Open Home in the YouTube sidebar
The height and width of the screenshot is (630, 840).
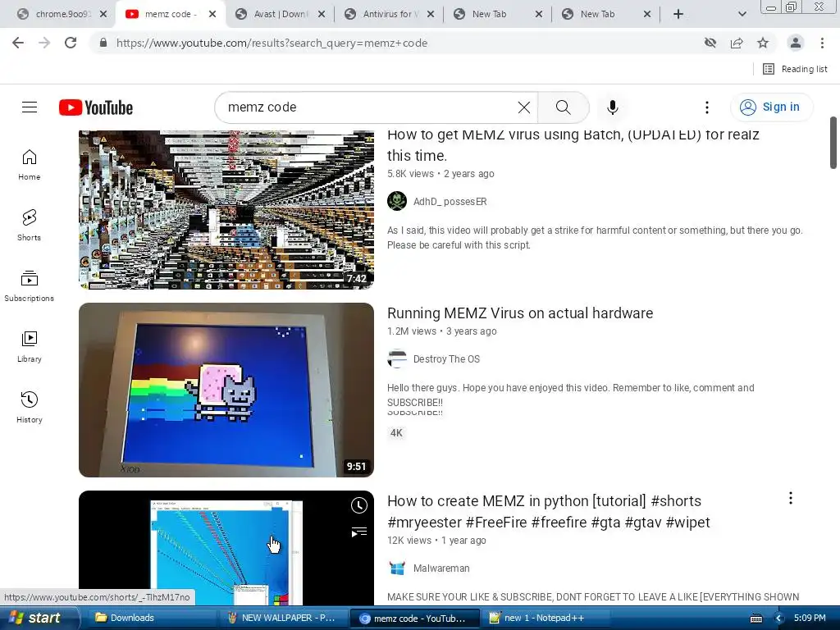point(29,165)
